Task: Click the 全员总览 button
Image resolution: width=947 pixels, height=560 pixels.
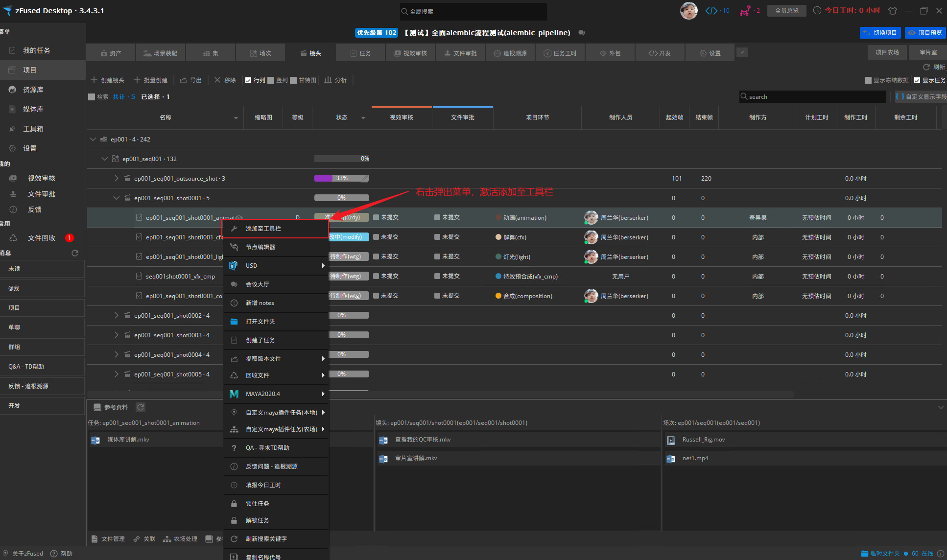Action: 787,11
